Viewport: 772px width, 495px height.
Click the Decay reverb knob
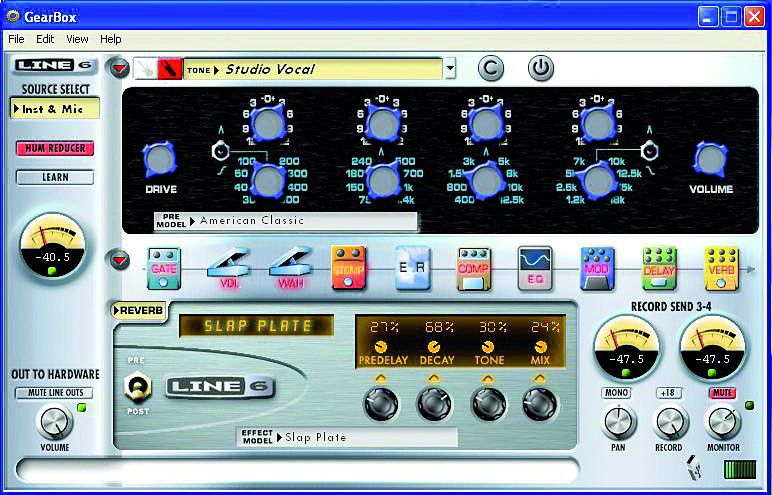[434, 404]
